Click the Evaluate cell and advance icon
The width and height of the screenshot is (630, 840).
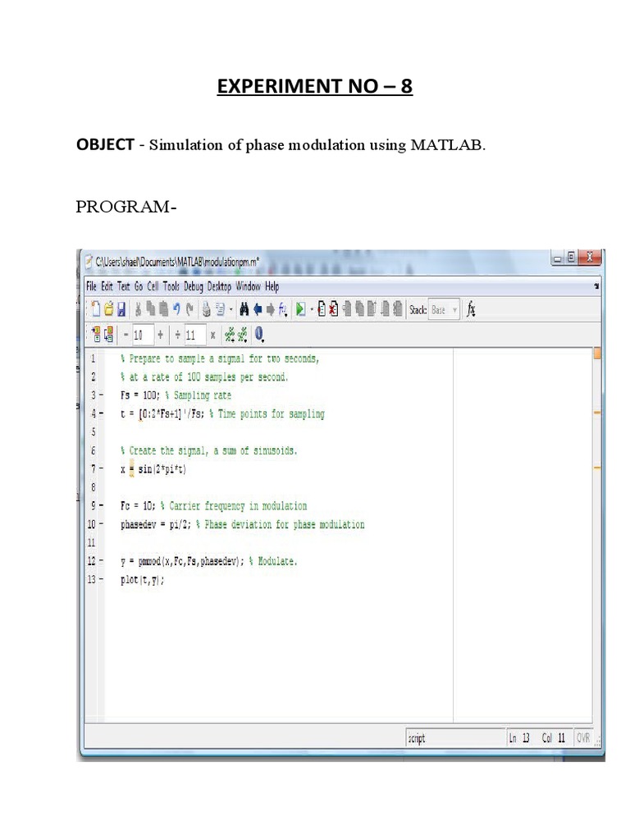tap(109, 335)
